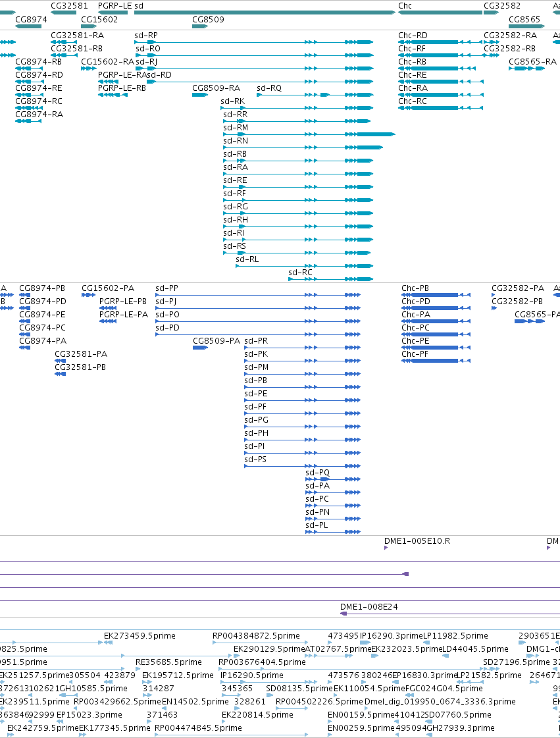Click the DME1-005E10.R clone marker
The image size is (560, 738).
coord(386,548)
